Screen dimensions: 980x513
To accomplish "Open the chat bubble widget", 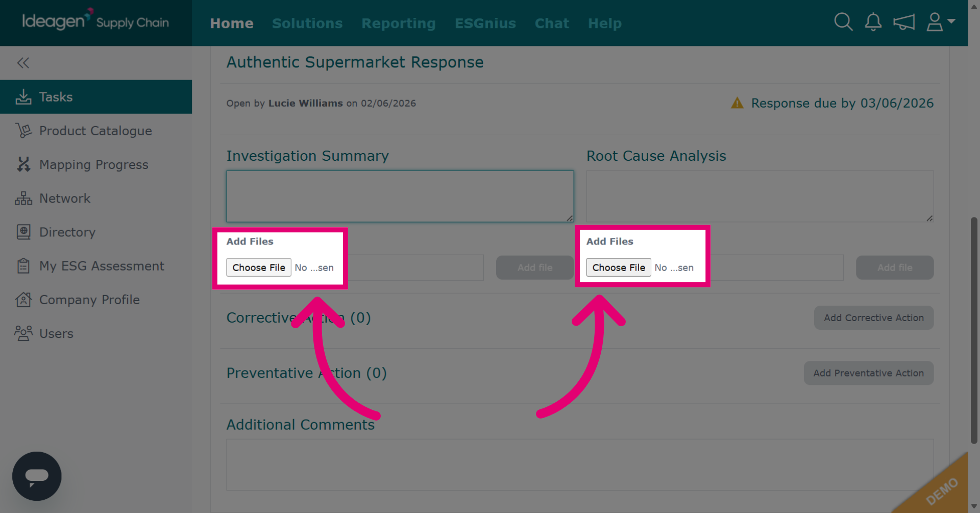I will [37, 476].
